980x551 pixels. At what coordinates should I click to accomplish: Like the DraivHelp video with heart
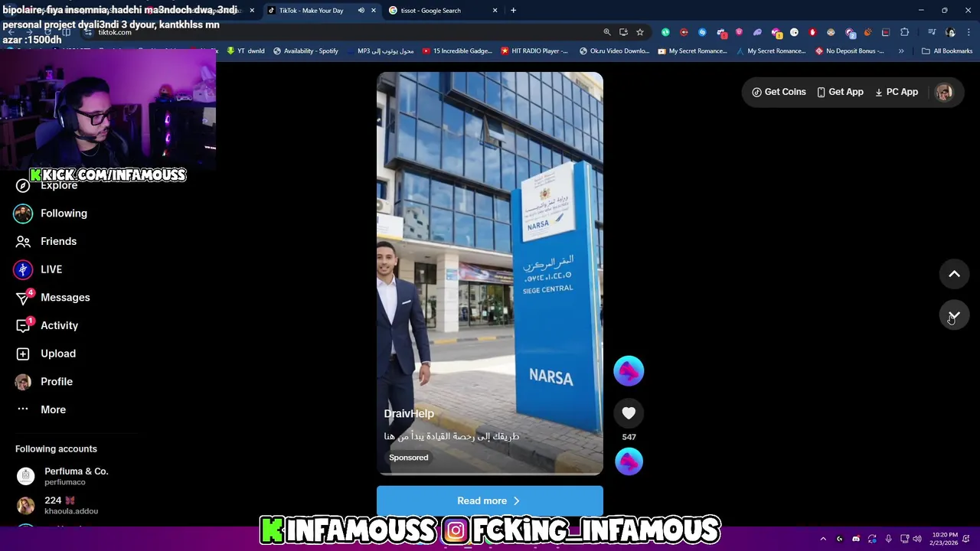pos(629,413)
